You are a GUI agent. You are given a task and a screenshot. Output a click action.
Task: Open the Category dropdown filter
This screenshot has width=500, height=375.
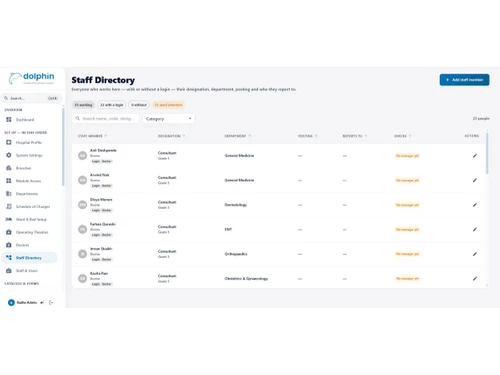(169, 119)
